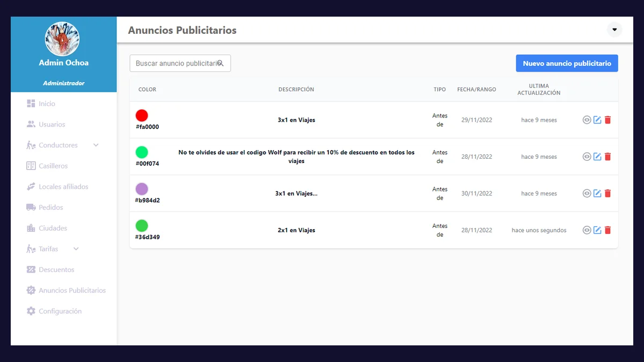Click the ULTIMA ACTUALIZACIÓN column header

coord(539,90)
